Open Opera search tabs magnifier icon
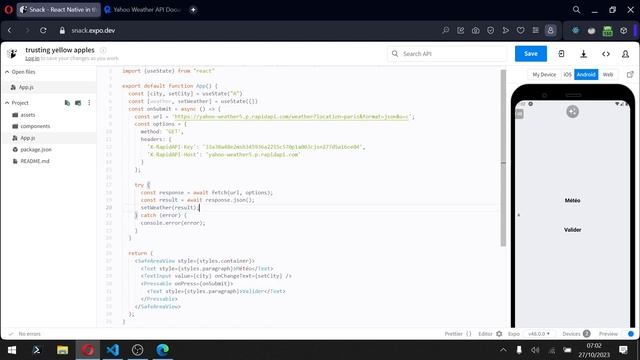640x360 pixels. point(576,9)
